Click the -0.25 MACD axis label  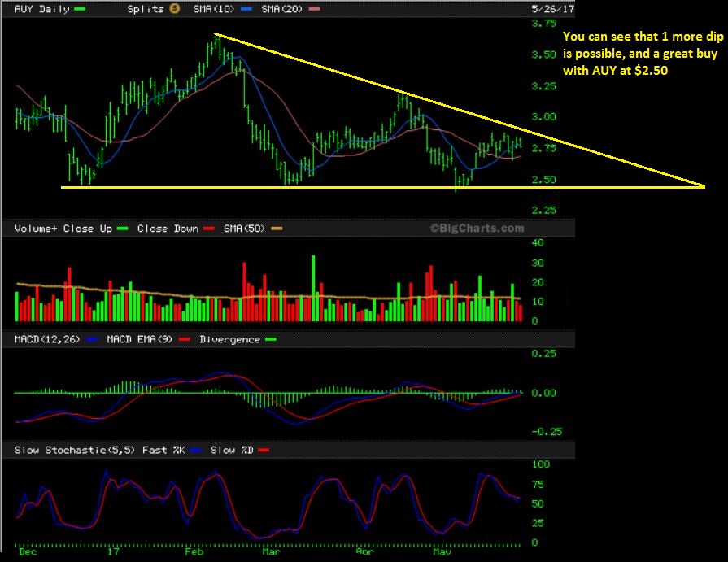[547, 431]
